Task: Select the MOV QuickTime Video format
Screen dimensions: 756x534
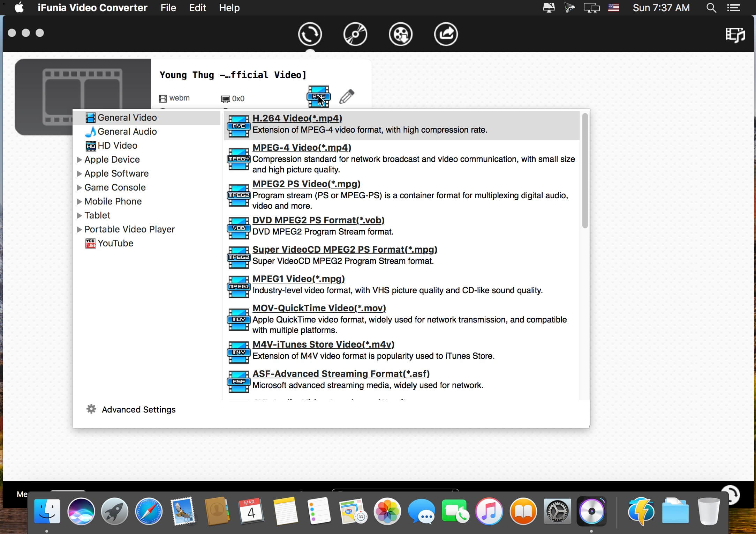Action: click(x=319, y=307)
